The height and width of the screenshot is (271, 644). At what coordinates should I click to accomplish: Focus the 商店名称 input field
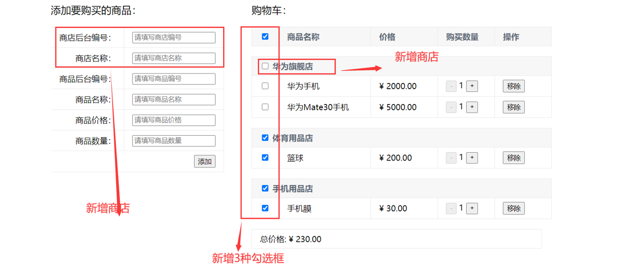(174, 58)
